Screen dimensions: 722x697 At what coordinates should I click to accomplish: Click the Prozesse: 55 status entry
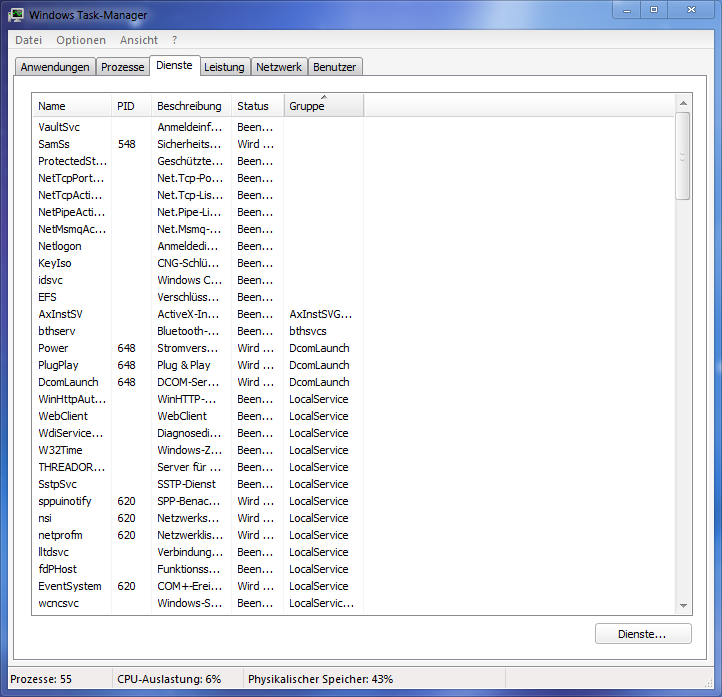tap(41, 679)
